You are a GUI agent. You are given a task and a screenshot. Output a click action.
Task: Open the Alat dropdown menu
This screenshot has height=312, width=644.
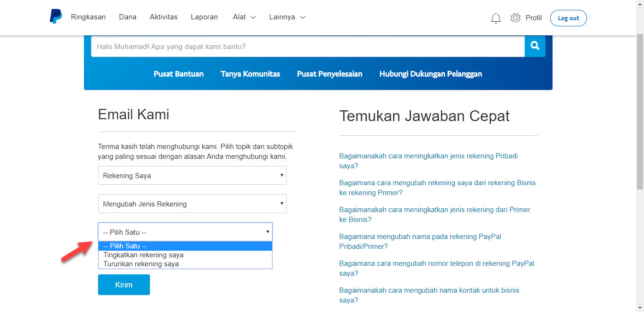(x=244, y=17)
